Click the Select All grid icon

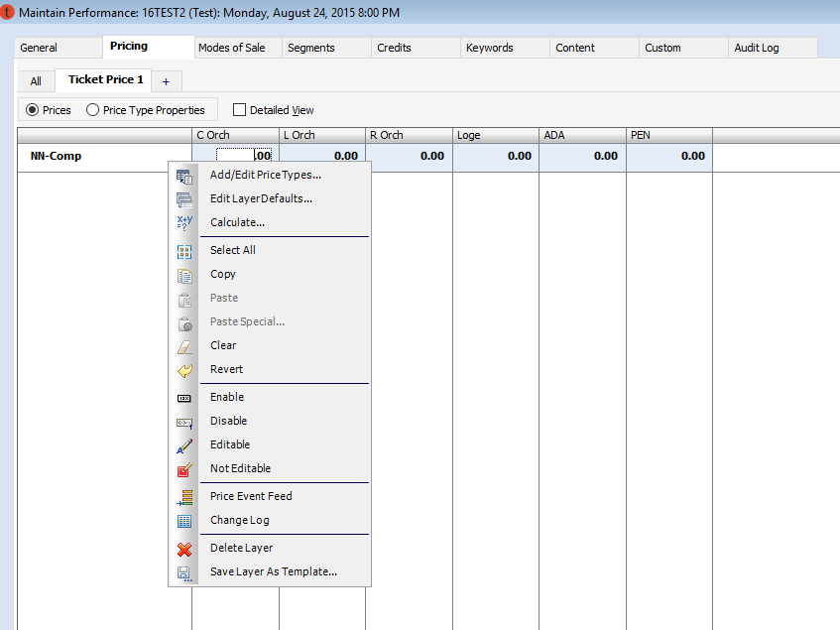coord(184,252)
